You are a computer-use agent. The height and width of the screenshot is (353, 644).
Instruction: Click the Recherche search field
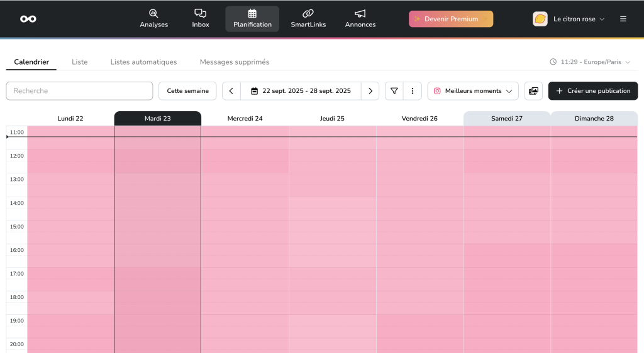tap(79, 91)
